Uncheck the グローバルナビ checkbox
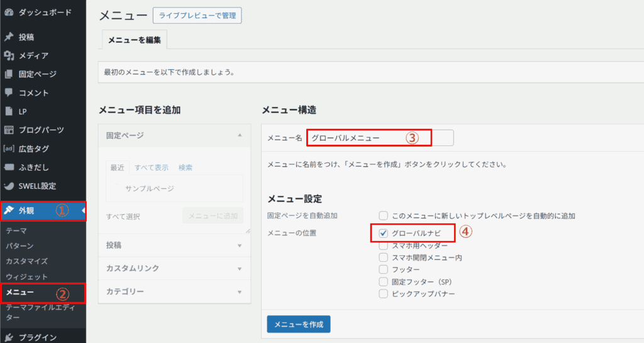 pos(384,233)
